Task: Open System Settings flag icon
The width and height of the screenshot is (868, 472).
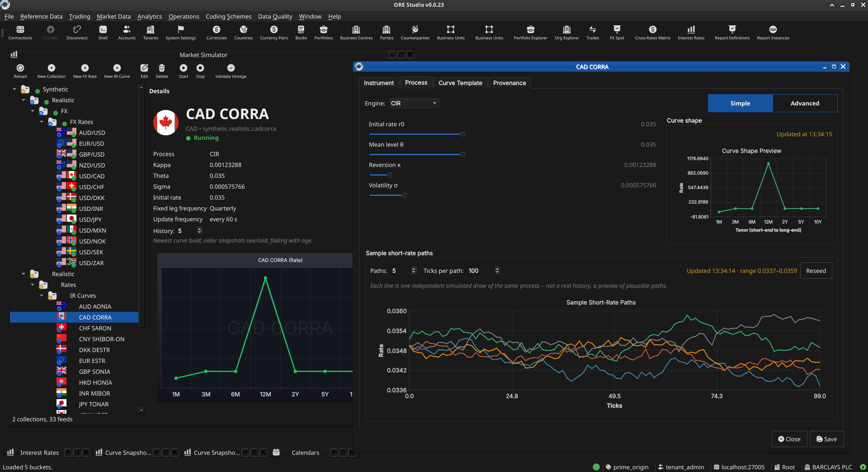Action: [180, 33]
